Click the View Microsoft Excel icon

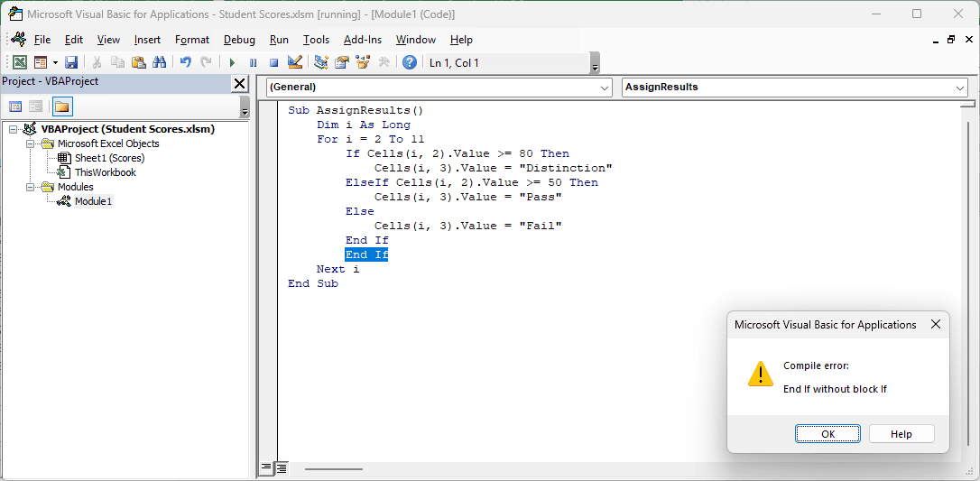pos(20,62)
